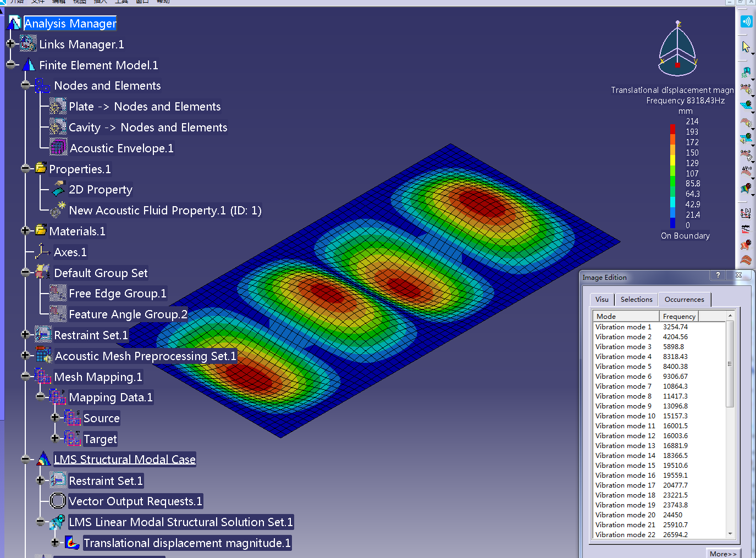This screenshot has width=756, height=558.
Task: Open the 工具 menu in the menu bar
Action: point(122,2)
